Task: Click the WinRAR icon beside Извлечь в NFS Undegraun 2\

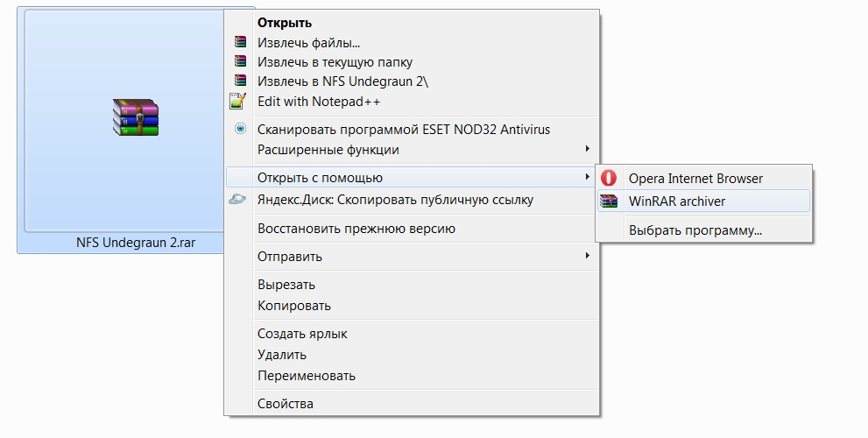Action: pos(240,81)
